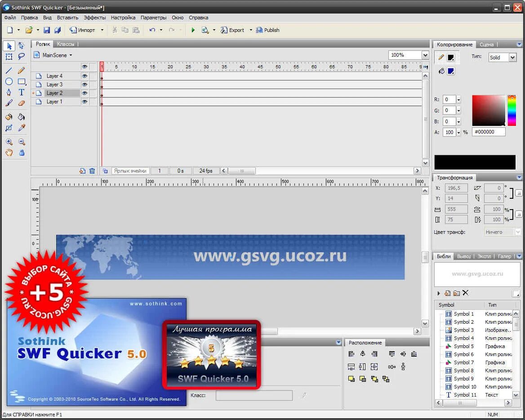Select the Eraser tool
Image resolution: width=525 pixels, height=420 pixels.
click(x=22, y=103)
